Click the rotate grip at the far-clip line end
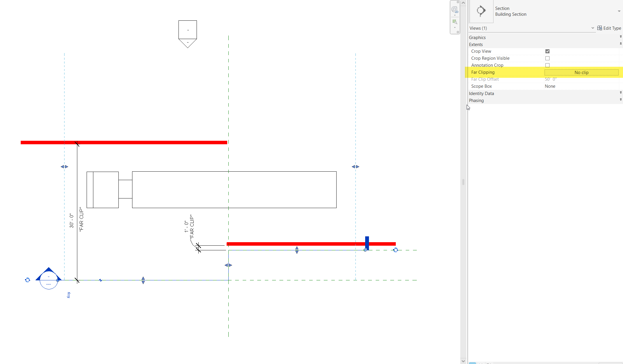 [395, 250]
